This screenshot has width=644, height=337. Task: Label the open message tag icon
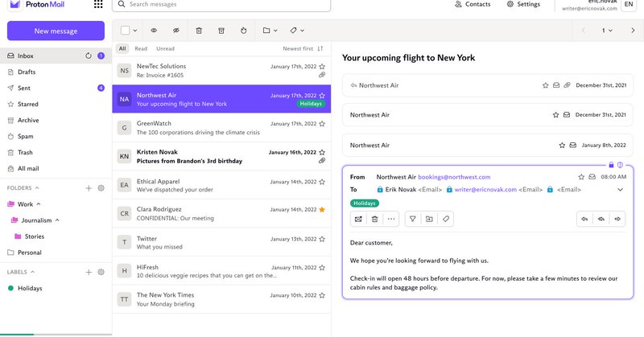point(446,219)
